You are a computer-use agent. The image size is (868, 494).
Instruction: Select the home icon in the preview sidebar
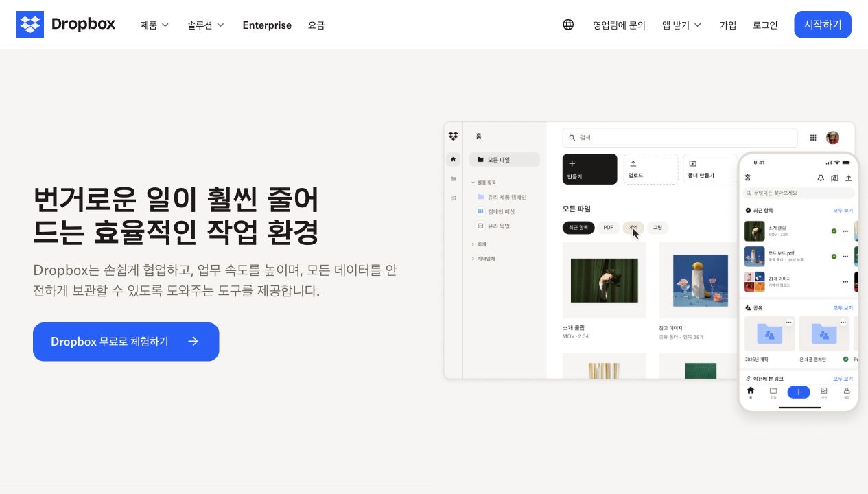[x=453, y=160]
